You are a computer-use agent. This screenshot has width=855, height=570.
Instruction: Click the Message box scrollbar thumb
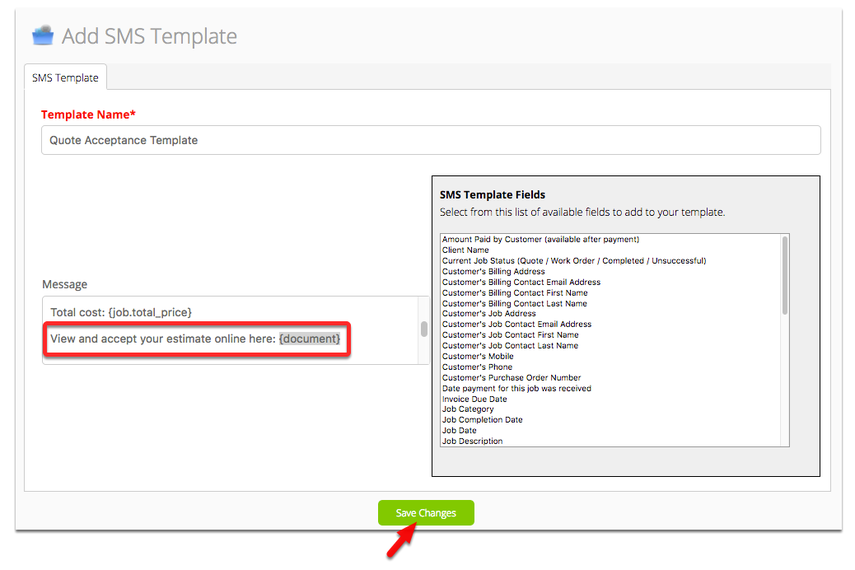(x=424, y=329)
